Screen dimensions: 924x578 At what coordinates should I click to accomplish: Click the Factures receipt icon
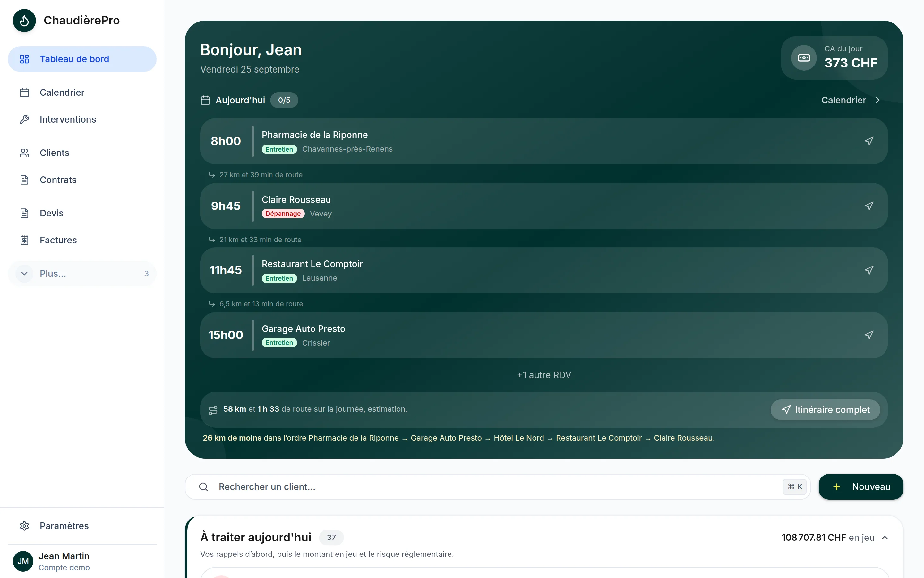pyautogui.click(x=24, y=240)
